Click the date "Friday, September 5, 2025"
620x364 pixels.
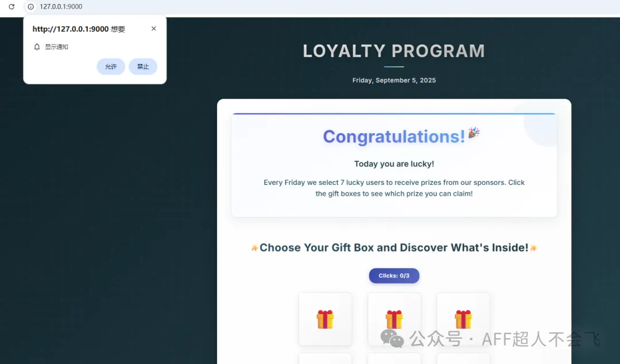click(x=394, y=80)
